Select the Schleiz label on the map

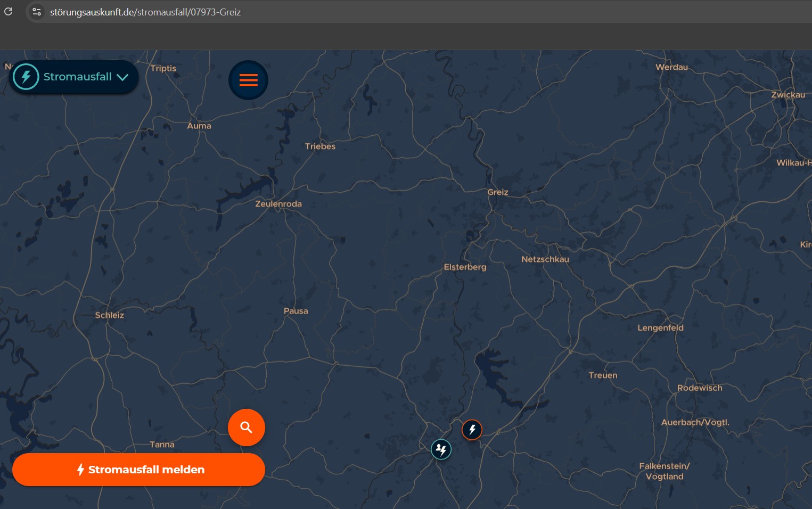[109, 315]
